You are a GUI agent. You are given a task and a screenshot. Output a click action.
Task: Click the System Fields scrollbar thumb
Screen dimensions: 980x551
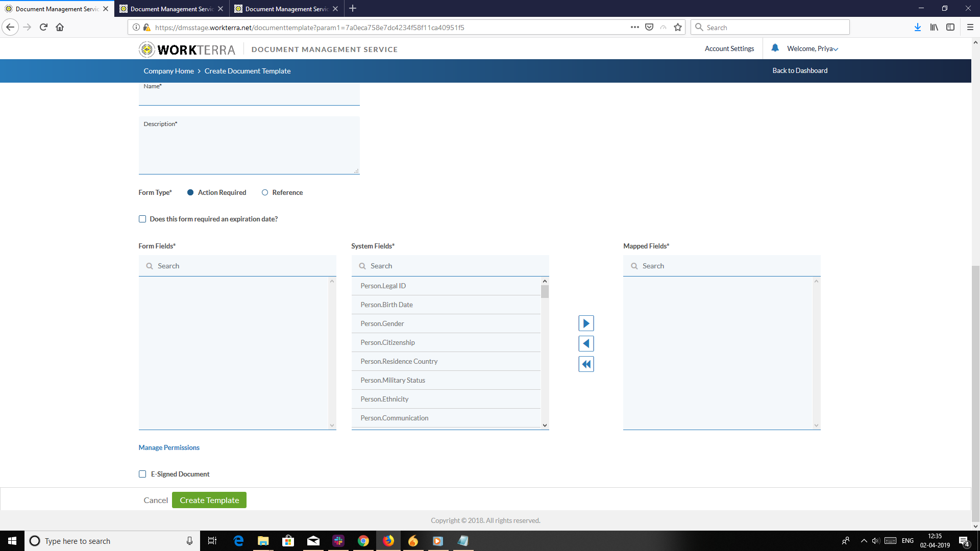(x=545, y=291)
